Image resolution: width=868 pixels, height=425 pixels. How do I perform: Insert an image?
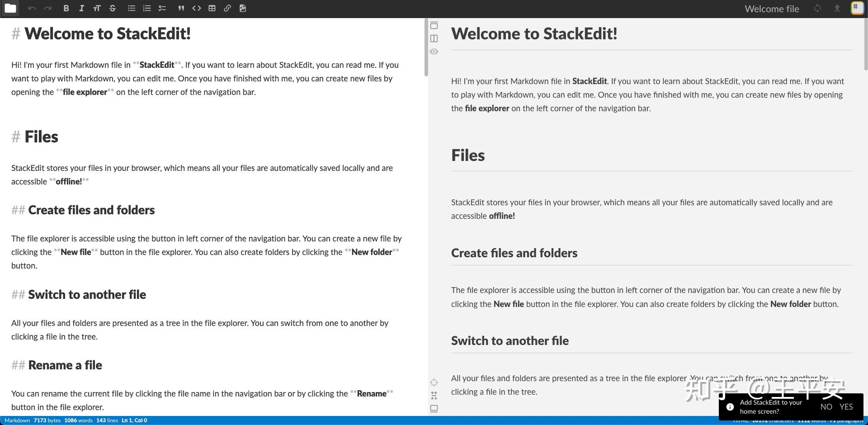click(x=243, y=8)
